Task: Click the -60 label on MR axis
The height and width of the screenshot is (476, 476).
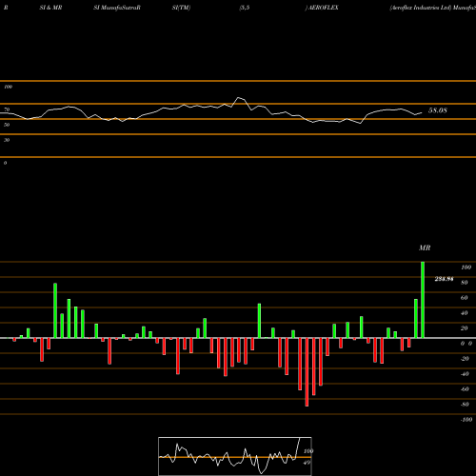Action: tap(465, 389)
